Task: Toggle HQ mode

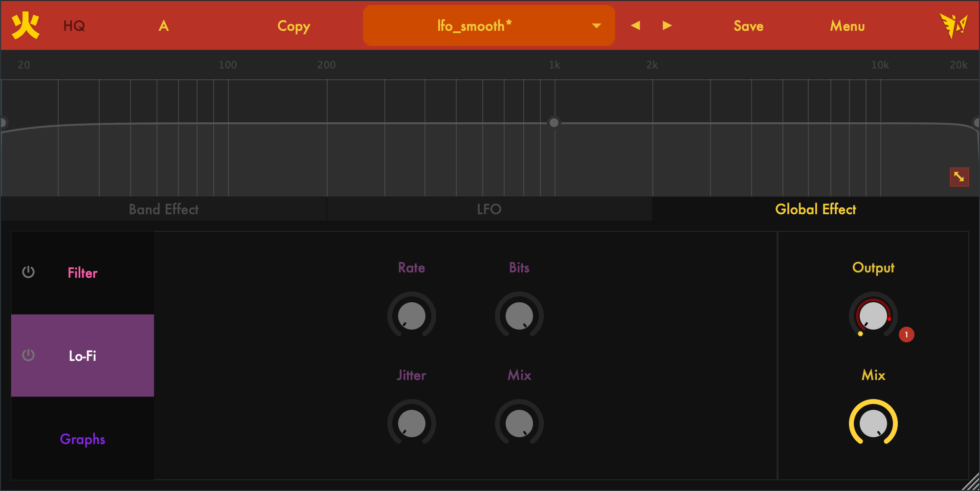Action: [x=74, y=26]
